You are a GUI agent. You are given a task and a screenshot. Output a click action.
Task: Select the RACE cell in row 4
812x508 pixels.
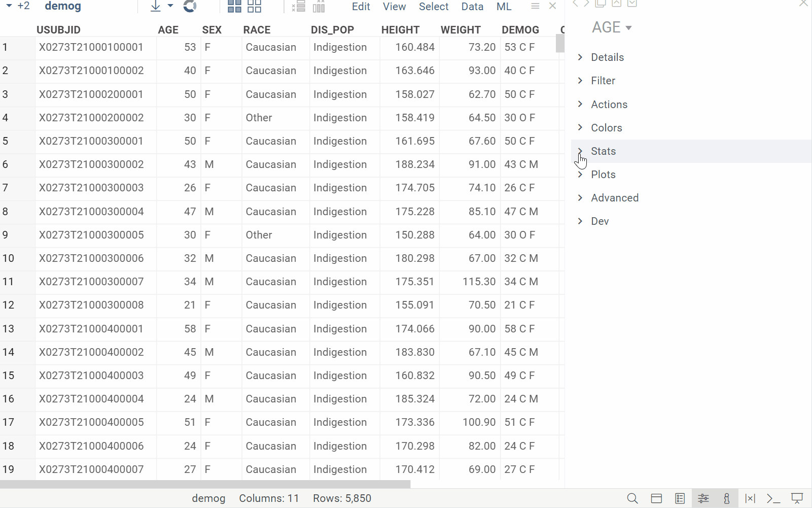259,118
